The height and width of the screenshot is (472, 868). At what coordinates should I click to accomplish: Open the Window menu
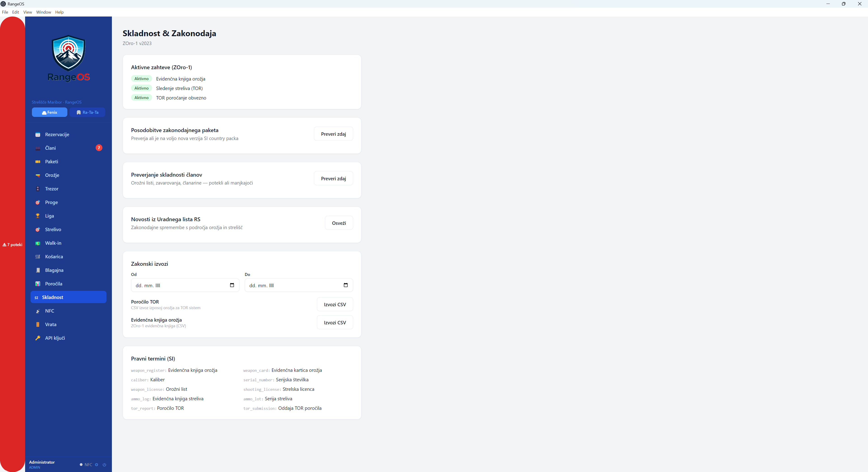pos(43,12)
